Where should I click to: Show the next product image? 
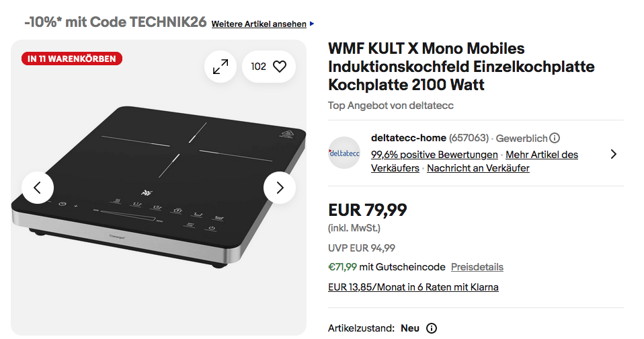[280, 188]
